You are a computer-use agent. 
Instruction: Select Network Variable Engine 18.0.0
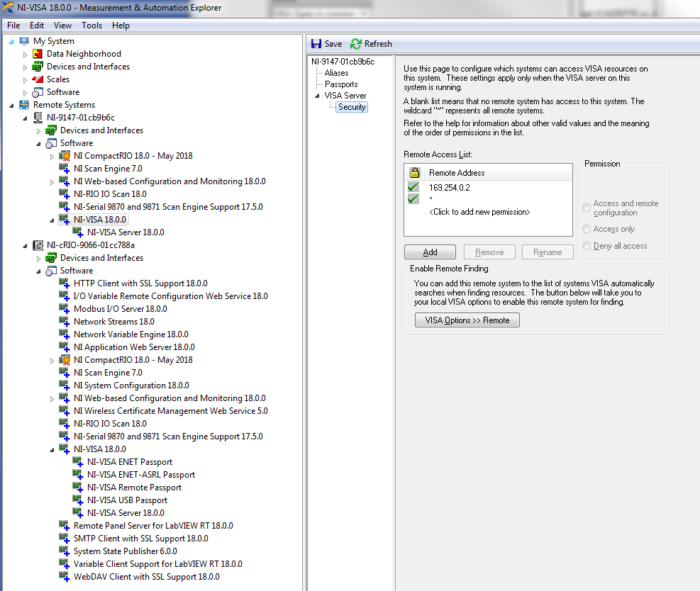(x=130, y=334)
